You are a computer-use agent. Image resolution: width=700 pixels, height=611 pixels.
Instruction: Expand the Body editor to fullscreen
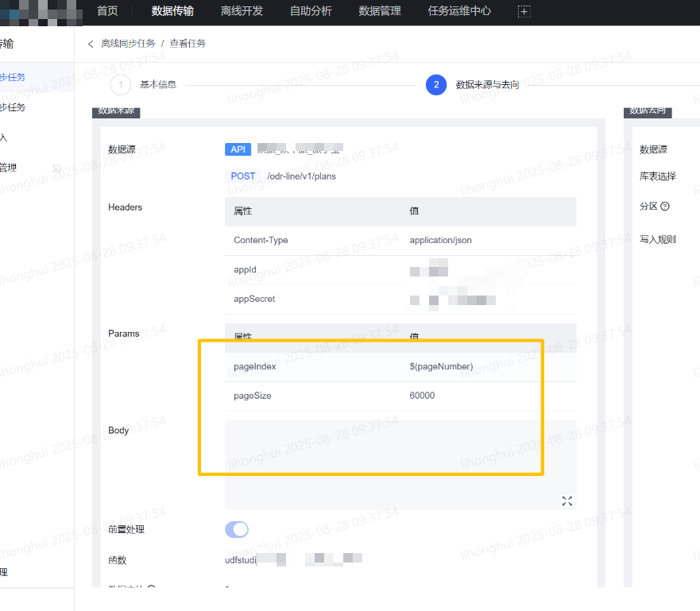(567, 501)
